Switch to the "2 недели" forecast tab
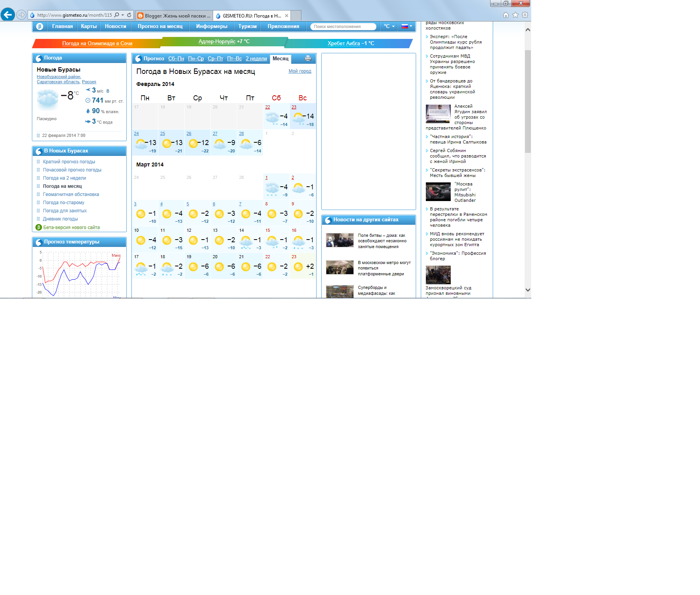700x595 pixels. (256, 59)
